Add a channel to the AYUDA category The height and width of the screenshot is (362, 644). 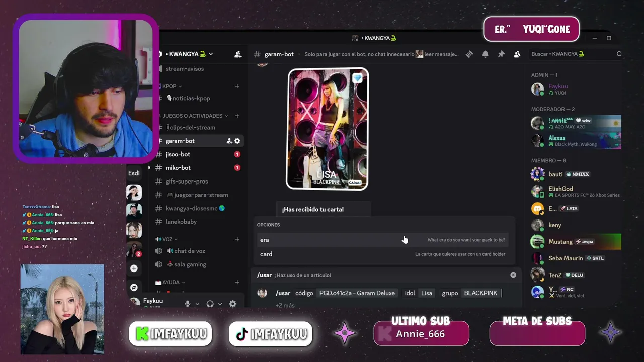click(x=237, y=282)
